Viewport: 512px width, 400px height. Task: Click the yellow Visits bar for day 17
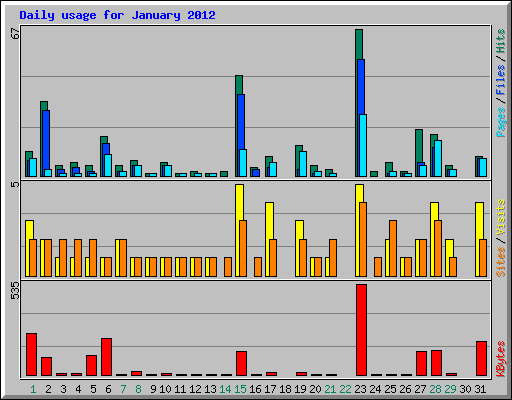click(269, 220)
